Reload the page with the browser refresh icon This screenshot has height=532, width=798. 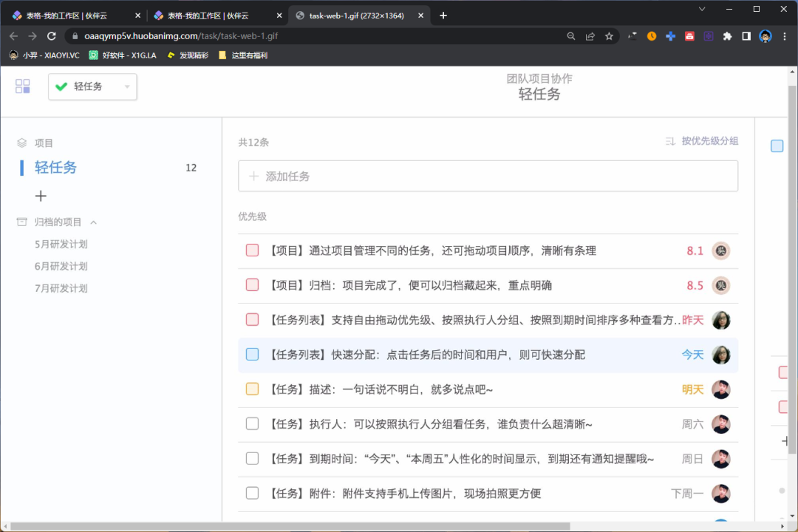(51, 35)
